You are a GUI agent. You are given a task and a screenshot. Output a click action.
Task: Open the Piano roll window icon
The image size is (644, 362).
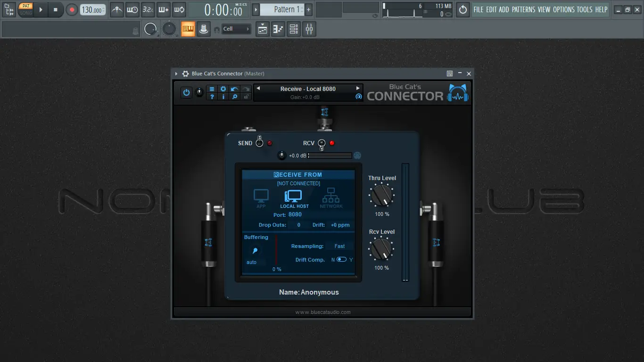tap(278, 29)
